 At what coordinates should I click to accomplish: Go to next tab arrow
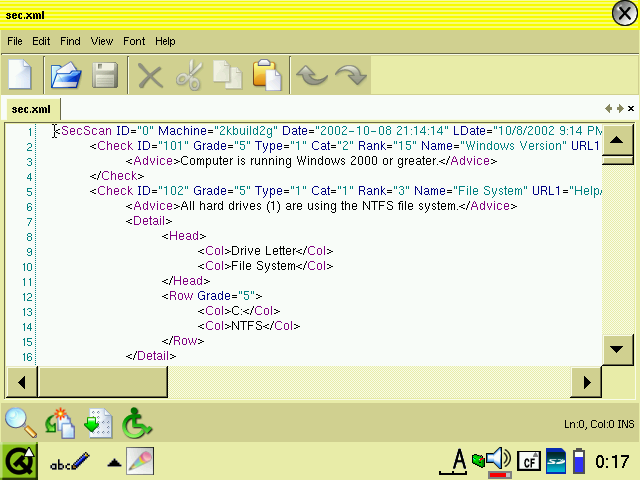click(x=620, y=108)
